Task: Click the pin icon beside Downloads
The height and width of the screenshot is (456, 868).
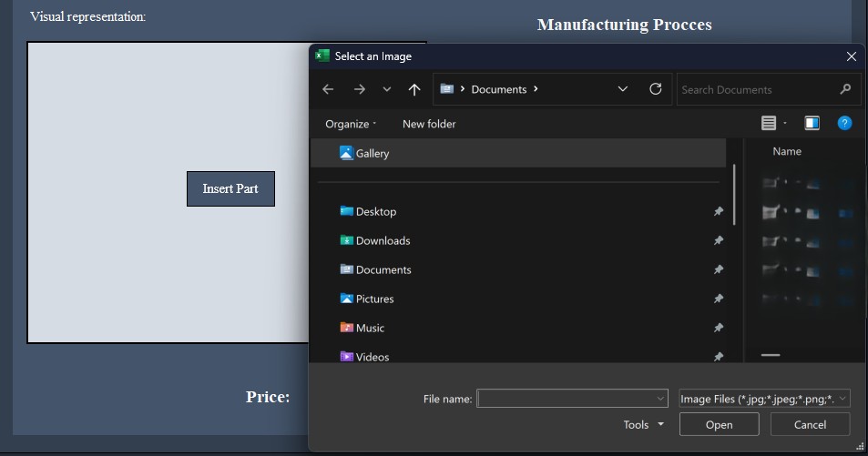Action: (x=718, y=240)
